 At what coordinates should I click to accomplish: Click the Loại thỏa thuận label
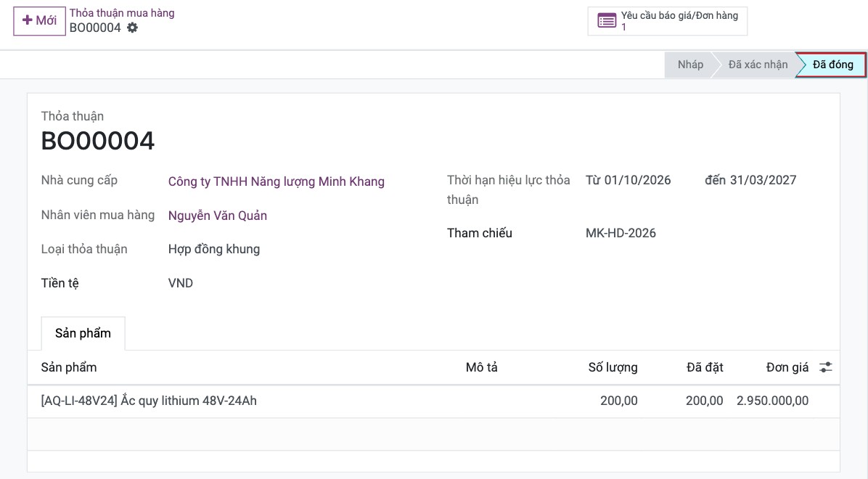pyautogui.click(x=84, y=249)
